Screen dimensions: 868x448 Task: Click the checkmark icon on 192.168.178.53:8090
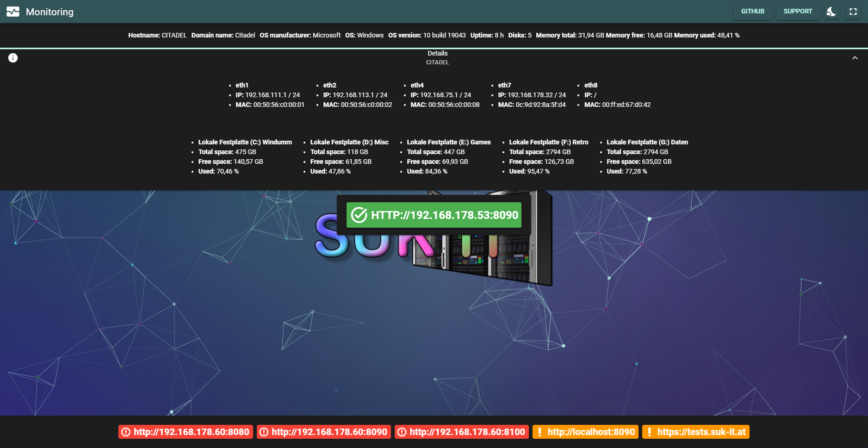coord(359,215)
